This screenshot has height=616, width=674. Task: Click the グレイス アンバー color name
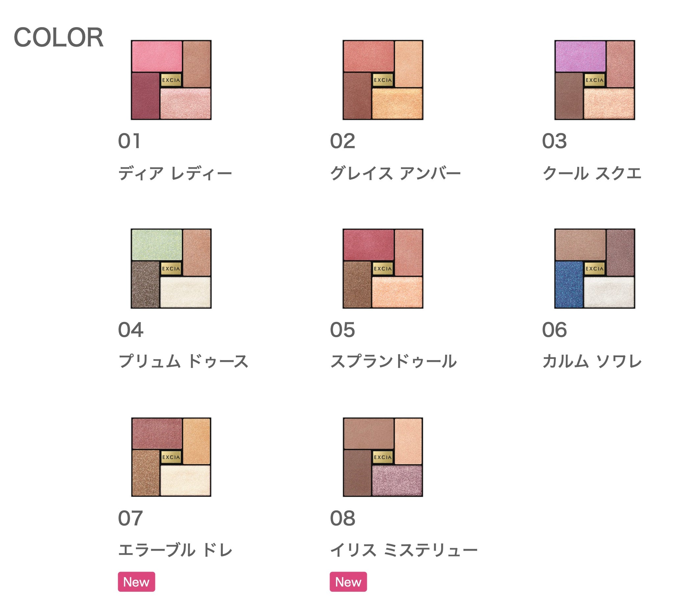(395, 174)
